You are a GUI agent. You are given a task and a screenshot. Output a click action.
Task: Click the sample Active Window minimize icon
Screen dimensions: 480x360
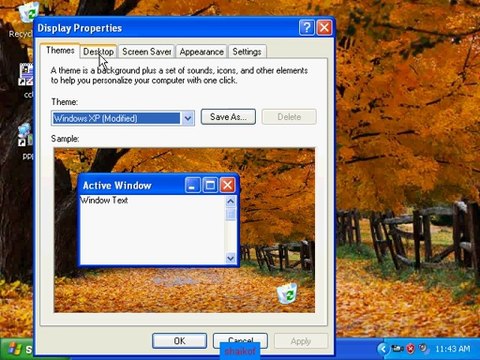pos(193,185)
